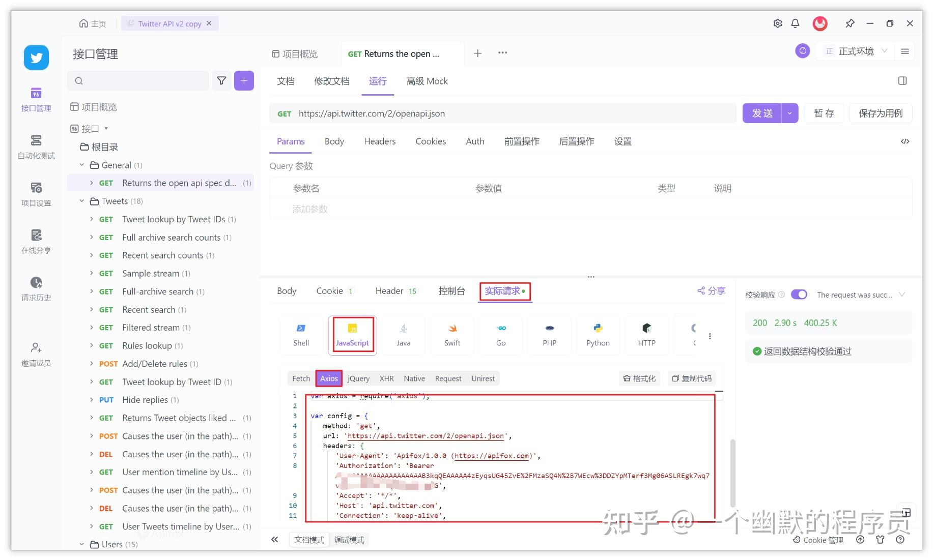The width and height of the screenshot is (935, 560).
Task: Select the Python code generation icon
Action: 598,335
